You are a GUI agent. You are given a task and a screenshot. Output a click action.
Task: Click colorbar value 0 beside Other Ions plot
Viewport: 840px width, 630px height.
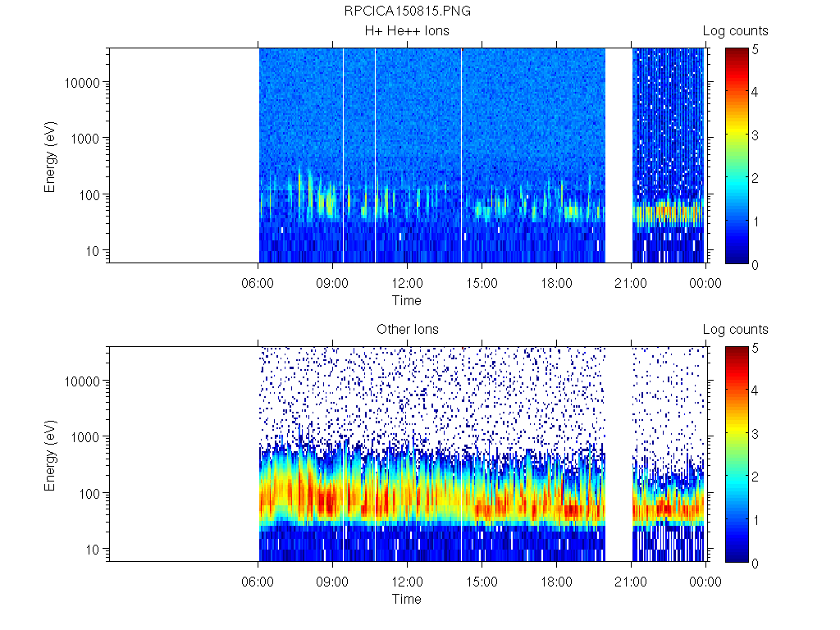(755, 564)
